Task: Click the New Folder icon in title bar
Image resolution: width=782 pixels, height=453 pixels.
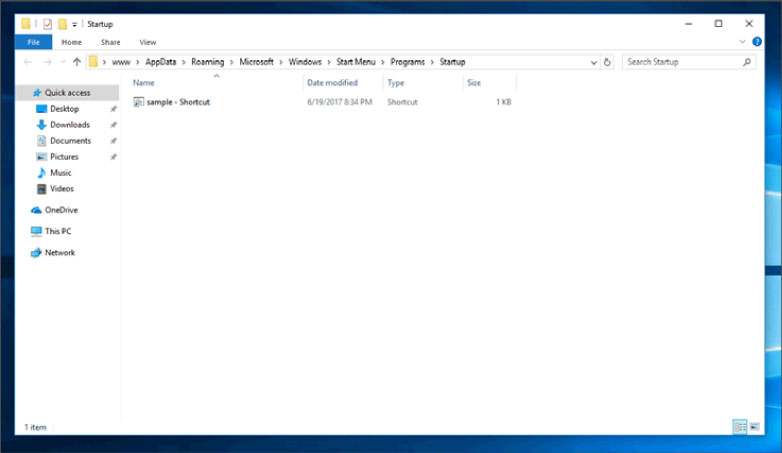Action: click(x=62, y=24)
